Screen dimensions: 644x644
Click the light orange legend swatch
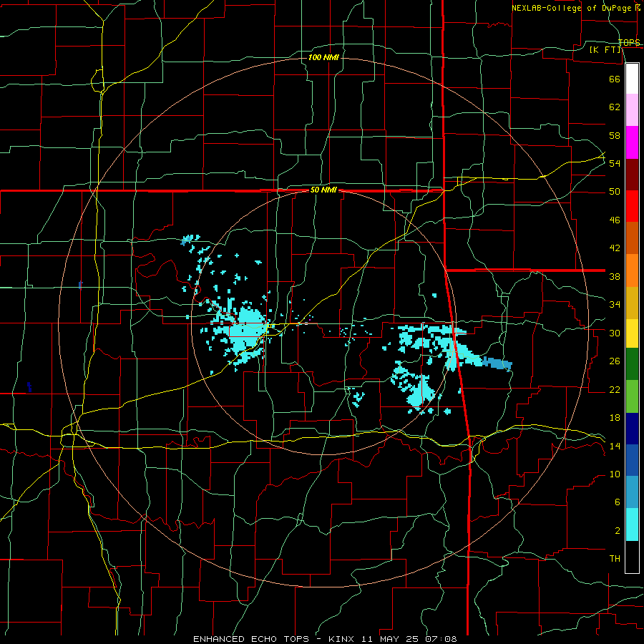click(632, 270)
